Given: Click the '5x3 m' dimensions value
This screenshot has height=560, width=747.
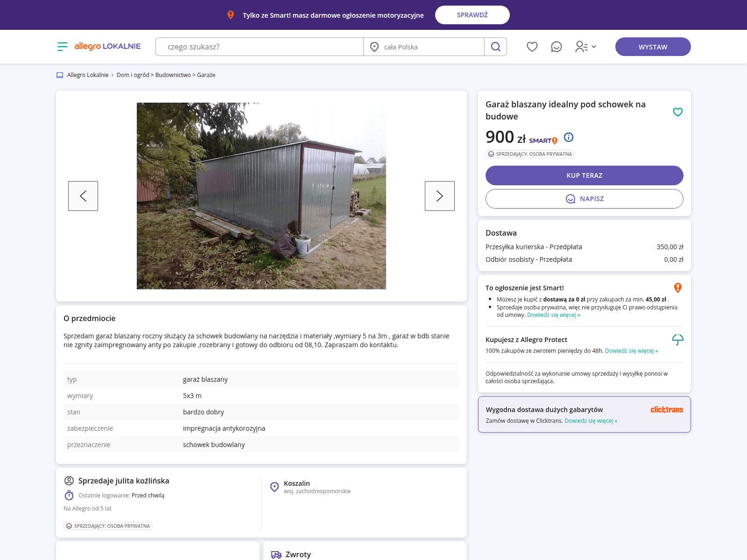Looking at the screenshot, I should click(x=192, y=396).
